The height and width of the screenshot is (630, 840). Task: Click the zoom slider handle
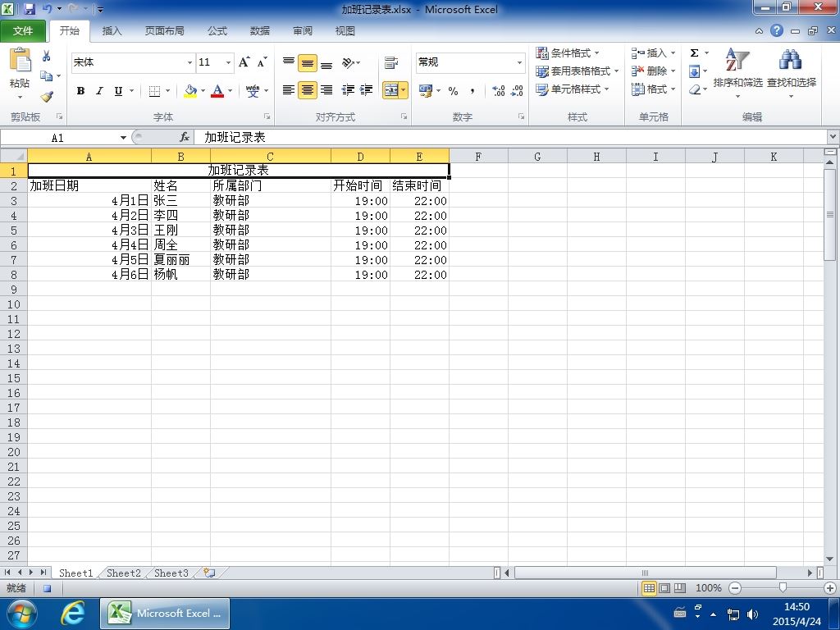point(783,587)
